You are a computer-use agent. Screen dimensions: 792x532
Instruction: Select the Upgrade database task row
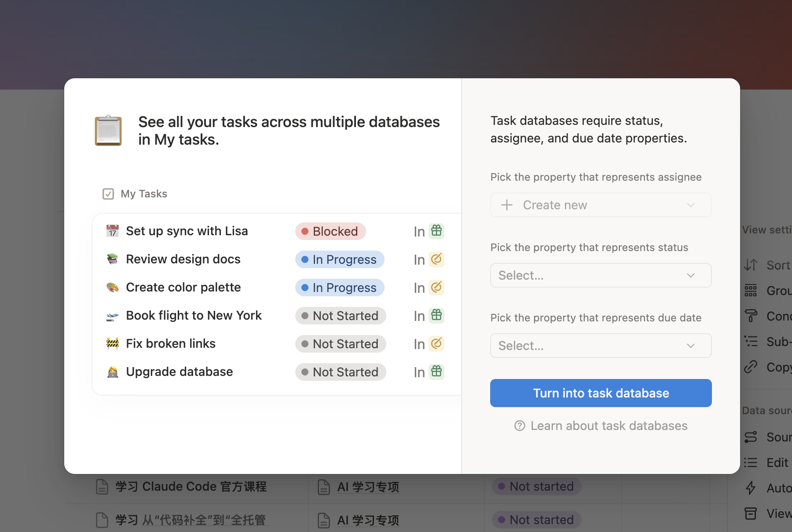180,372
